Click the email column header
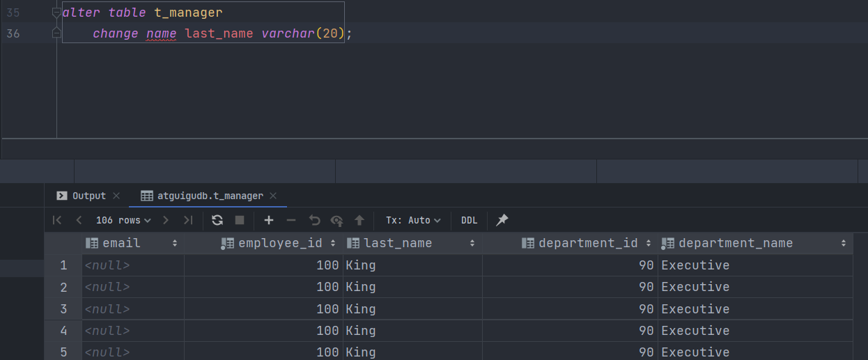868x360 pixels. click(133, 243)
